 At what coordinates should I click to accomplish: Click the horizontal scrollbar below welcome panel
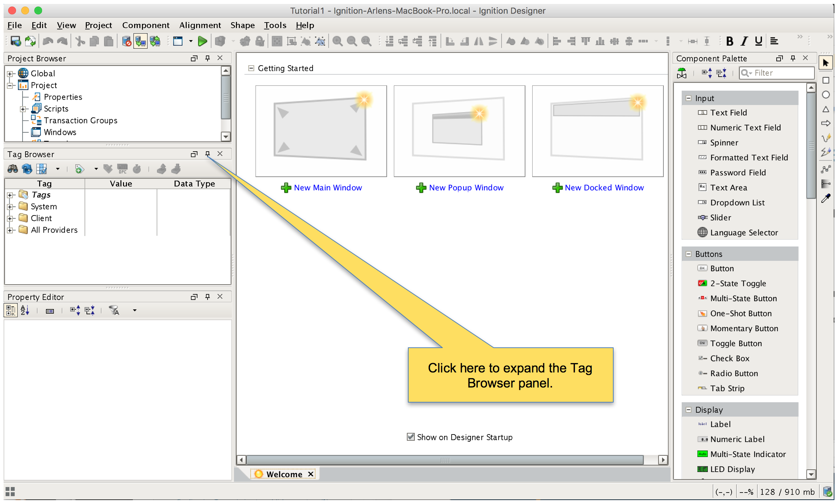(445, 460)
